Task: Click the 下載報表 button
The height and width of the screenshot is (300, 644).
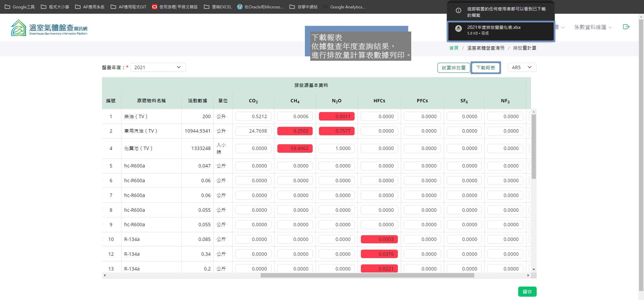Action: [x=485, y=68]
